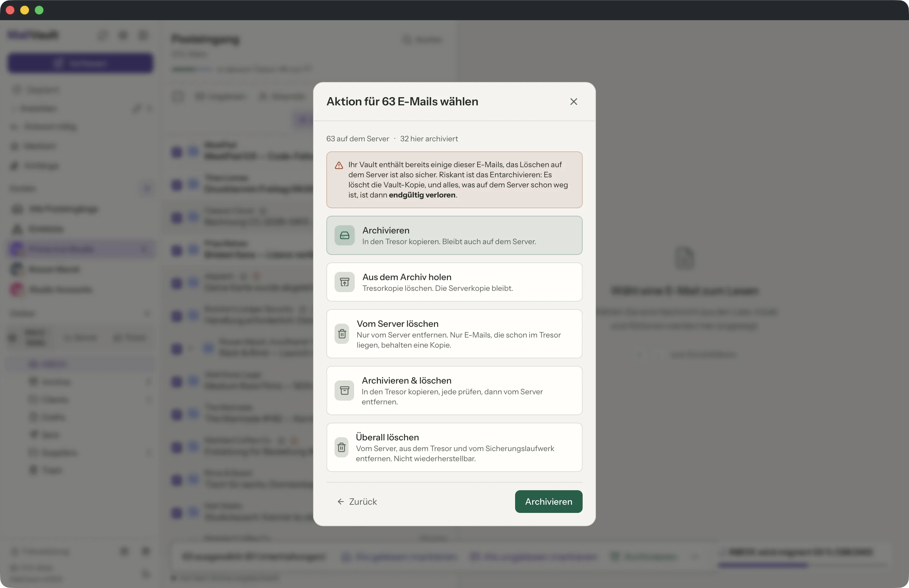Screen dimensions: 909x588
Task: Pick the Archivieren & löschen option
Action: (x=454, y=391)
